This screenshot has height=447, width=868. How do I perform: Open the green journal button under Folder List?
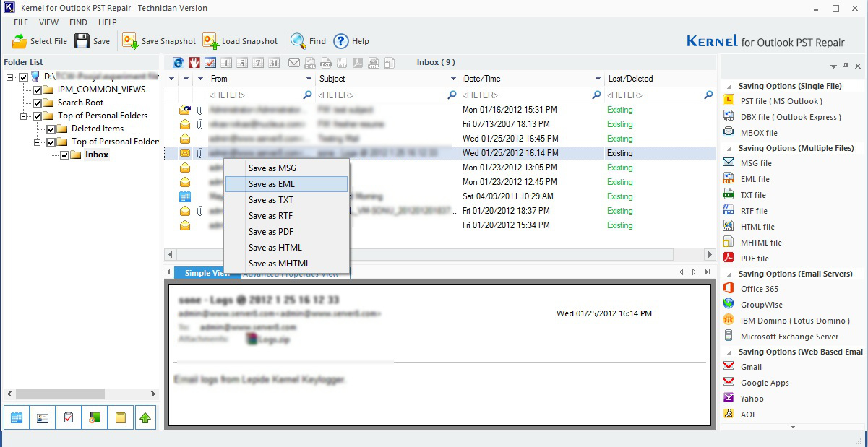click(95, 417)
